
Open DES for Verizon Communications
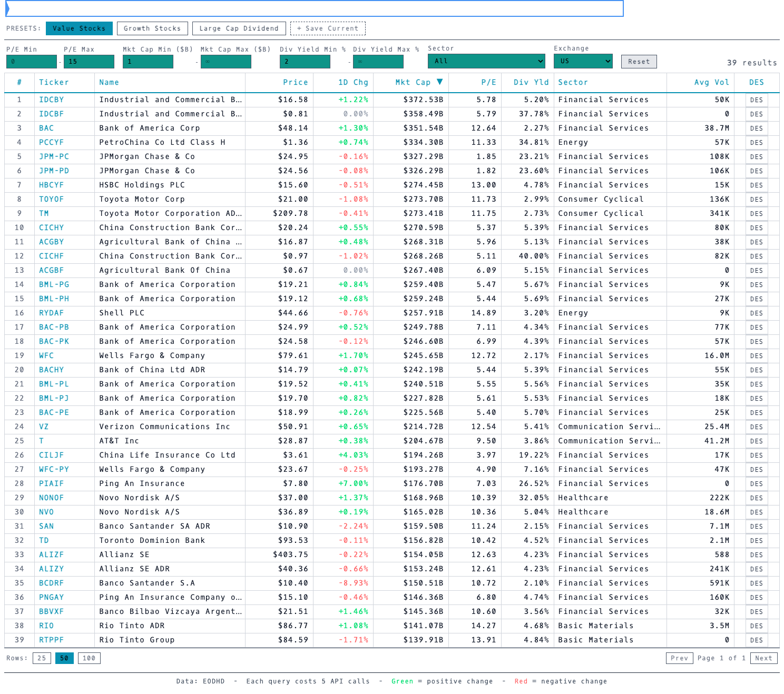(756, 427)
